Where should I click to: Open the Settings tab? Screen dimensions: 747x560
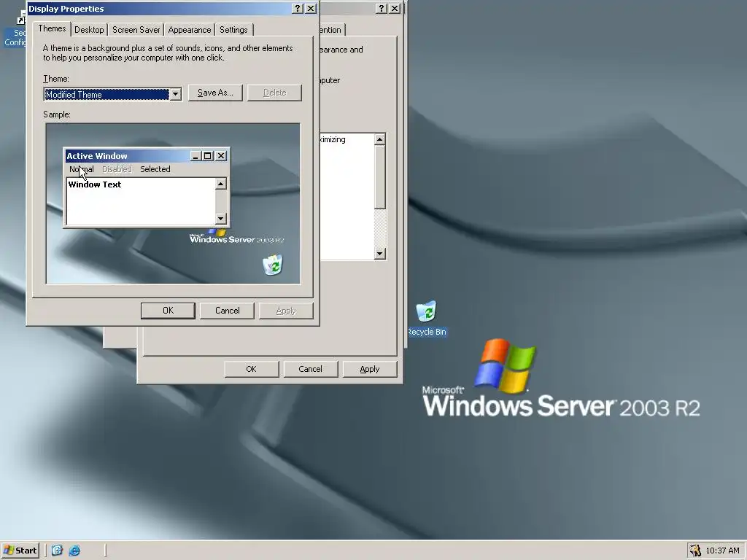click(x=233, y=29)
